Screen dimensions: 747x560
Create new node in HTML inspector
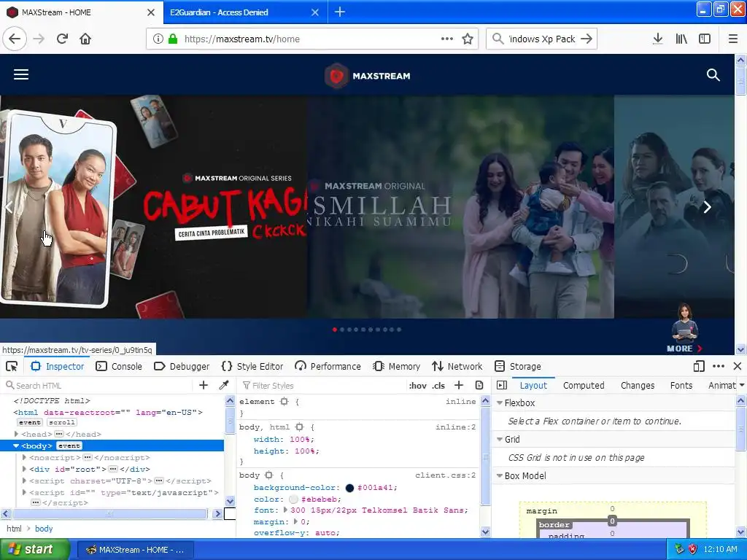(204, 385)
